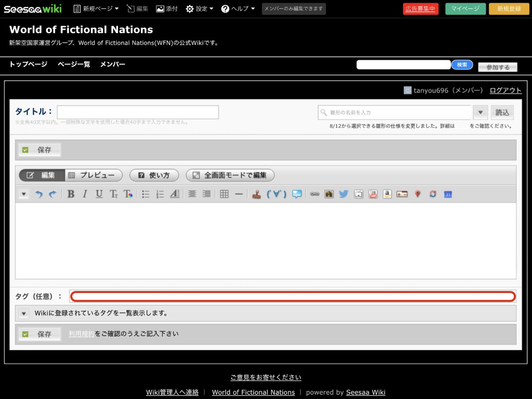Open ページ一覧 navigation item
The height and width of the screenshot is (399, 532).
click(74, 64)
